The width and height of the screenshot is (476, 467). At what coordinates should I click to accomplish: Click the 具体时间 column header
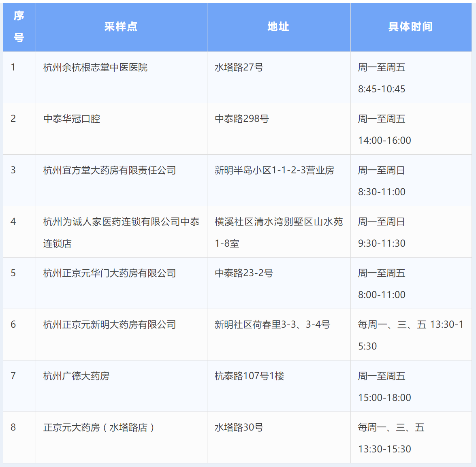coord(410,27)
